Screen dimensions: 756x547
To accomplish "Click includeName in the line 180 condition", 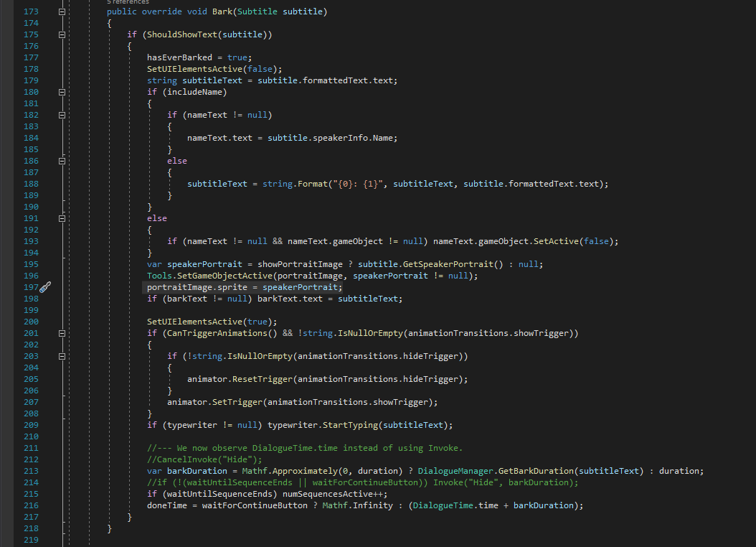I will (194, 92).
